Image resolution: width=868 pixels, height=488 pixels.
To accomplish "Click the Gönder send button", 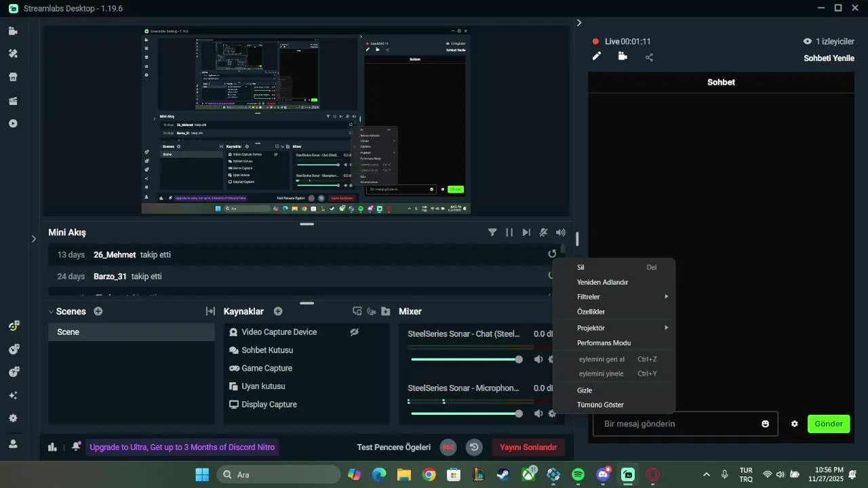I will [x=829, y=424].
